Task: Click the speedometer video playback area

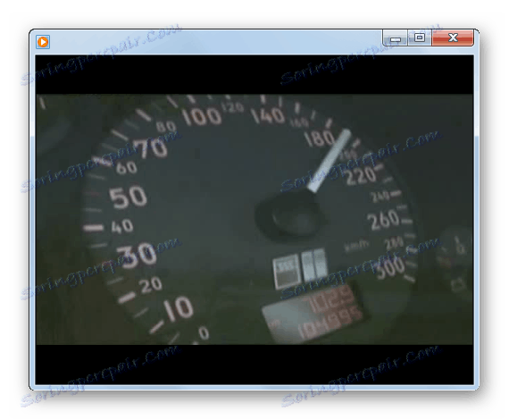Action: click(x=254, y=220)
